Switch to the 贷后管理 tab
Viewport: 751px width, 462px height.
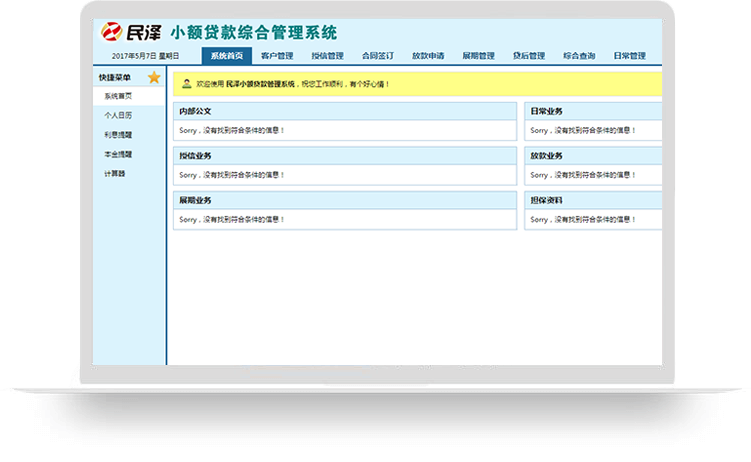[x=529, y=56]
